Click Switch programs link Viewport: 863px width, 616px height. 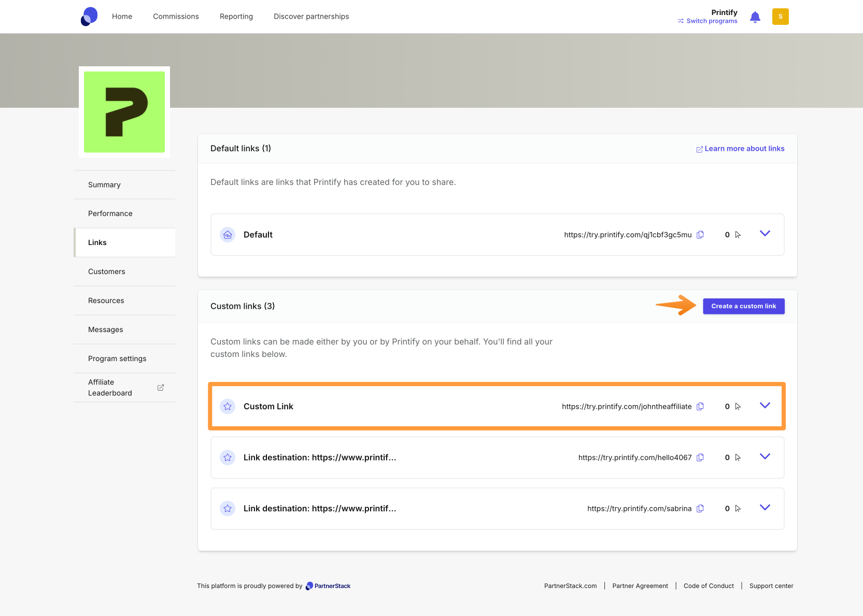[712, 21]
